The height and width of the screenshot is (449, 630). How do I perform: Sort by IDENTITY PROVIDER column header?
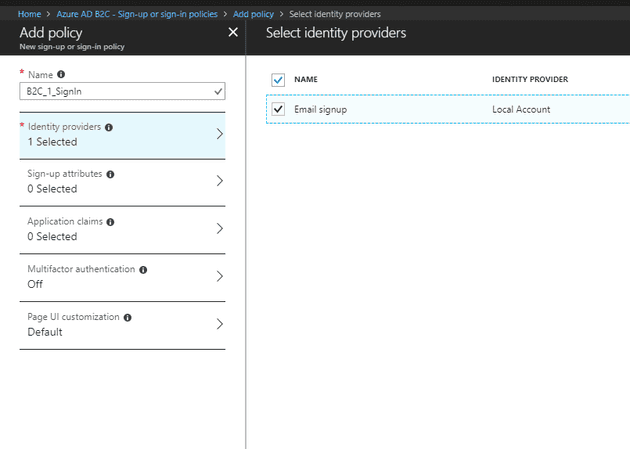point(530,80)
